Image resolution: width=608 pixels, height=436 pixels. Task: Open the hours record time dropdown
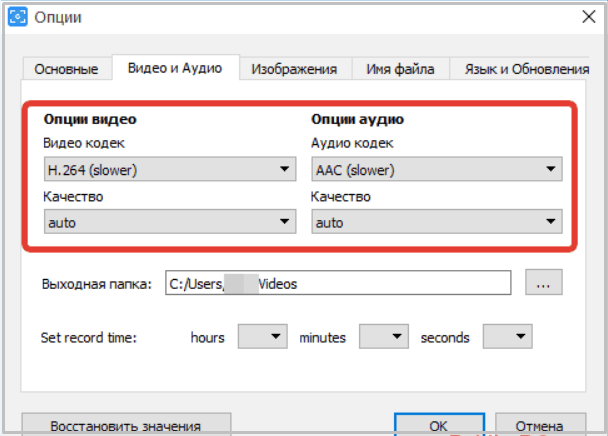(263, 337)
